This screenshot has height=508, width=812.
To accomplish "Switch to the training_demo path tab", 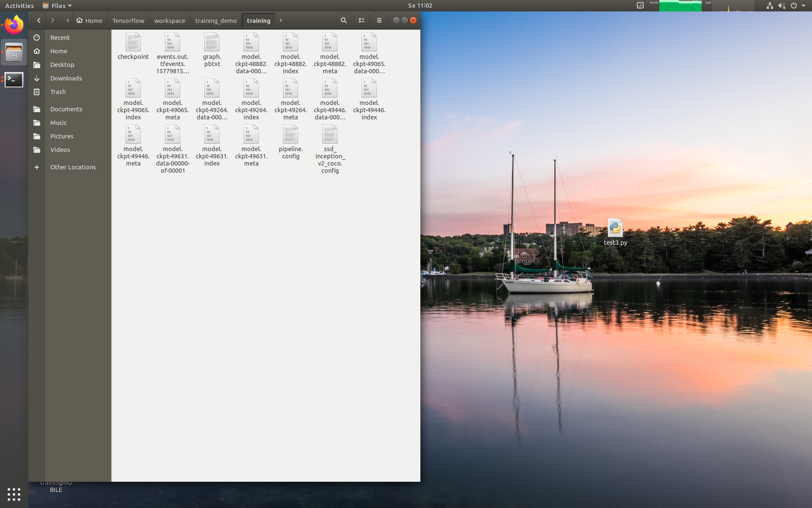I will (216, 20).
